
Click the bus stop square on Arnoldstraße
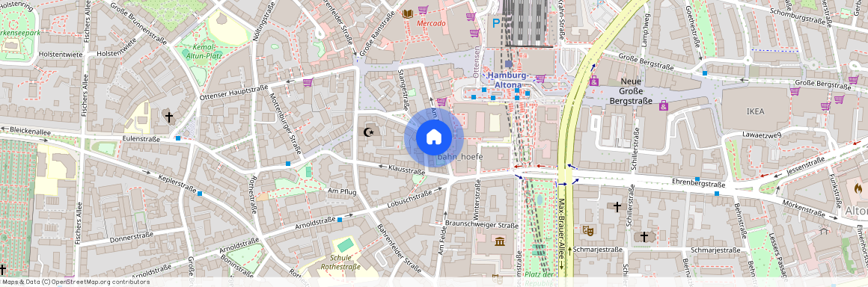(339, 220)
